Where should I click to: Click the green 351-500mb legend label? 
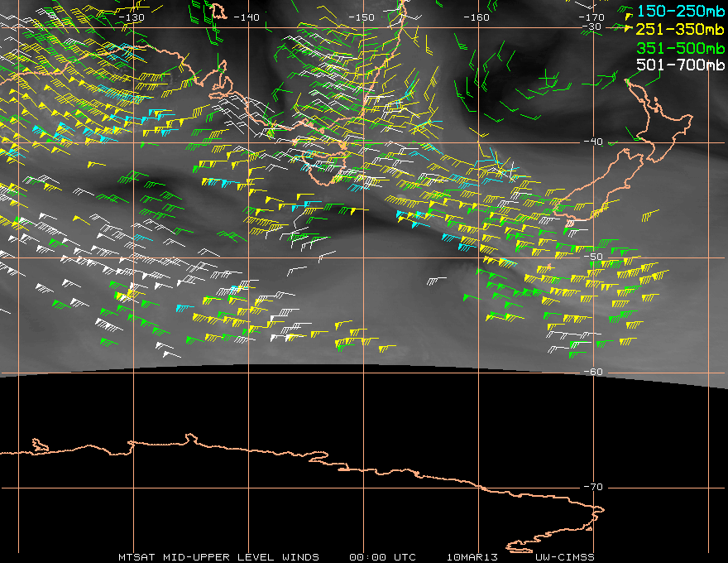680,48
